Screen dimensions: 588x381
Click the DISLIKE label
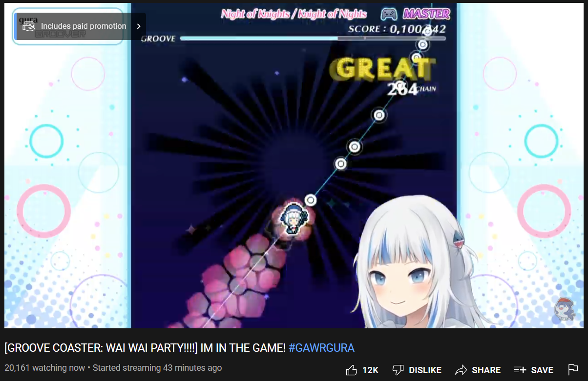[425, 370]
